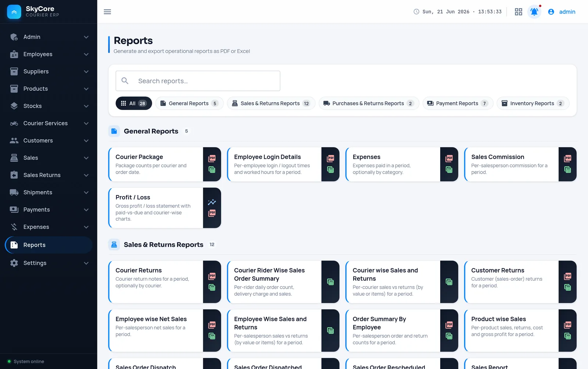Viewport: 588px width, 369px height.
Task: Export Employee wise Net Sales PDF
Action: click(212, 325)
